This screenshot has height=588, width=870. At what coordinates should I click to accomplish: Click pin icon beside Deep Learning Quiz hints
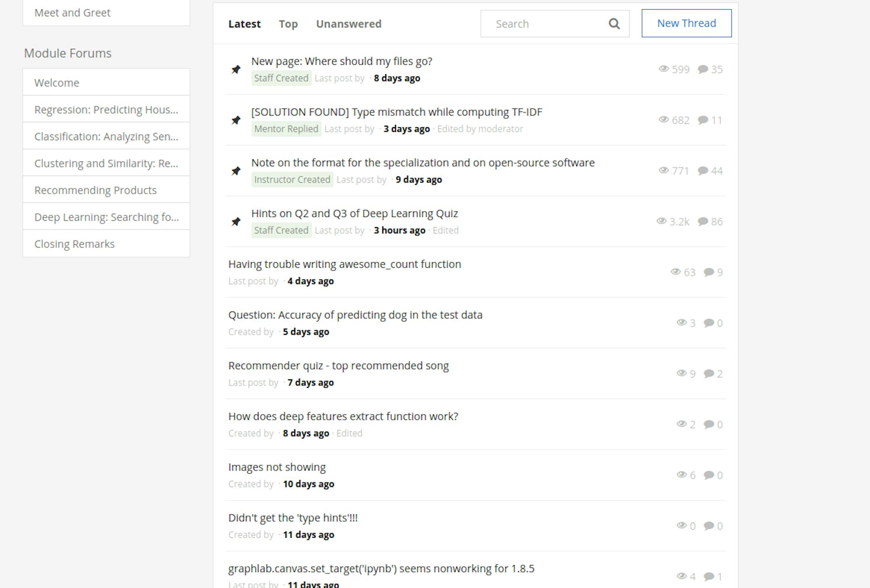pyautogui.click(x=236, y=222)
